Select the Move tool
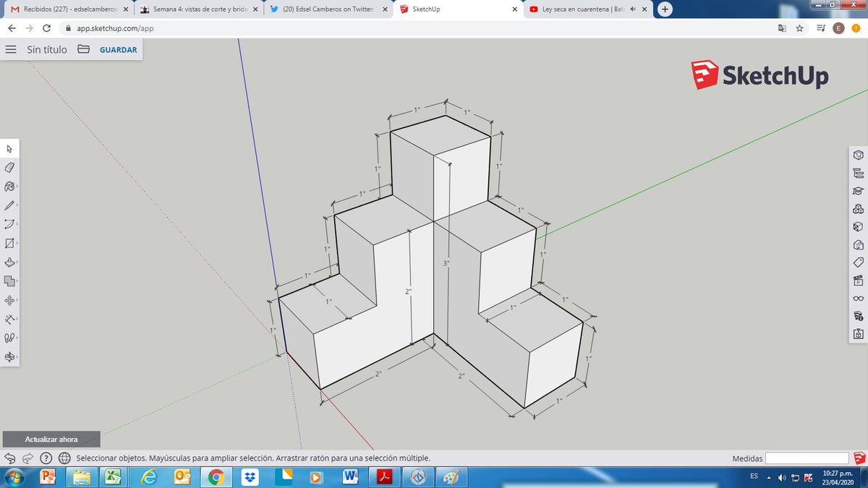 (x=9, y=300)
